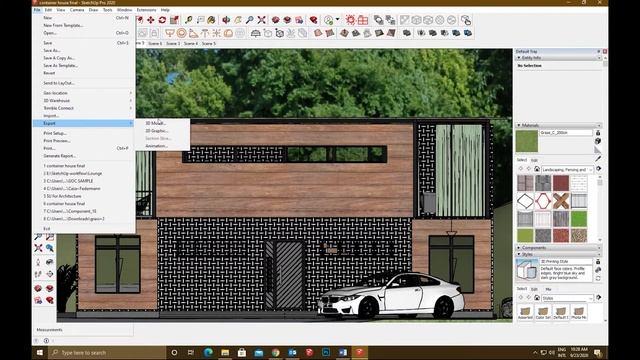Select the Paint Bucket tool in toolbar

[x=211, y=20]
